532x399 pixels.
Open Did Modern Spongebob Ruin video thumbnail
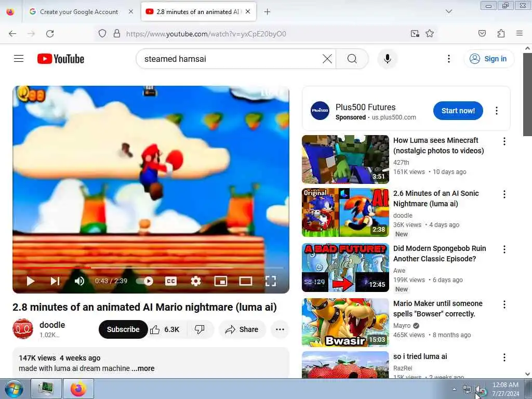[x=345, y=268]
